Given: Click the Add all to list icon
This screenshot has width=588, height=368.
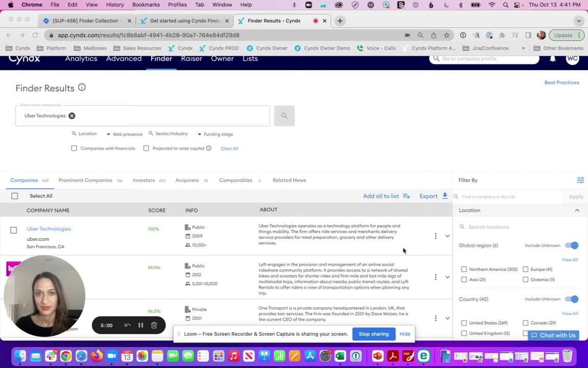Looking at the screenshot, I should 406,196.
